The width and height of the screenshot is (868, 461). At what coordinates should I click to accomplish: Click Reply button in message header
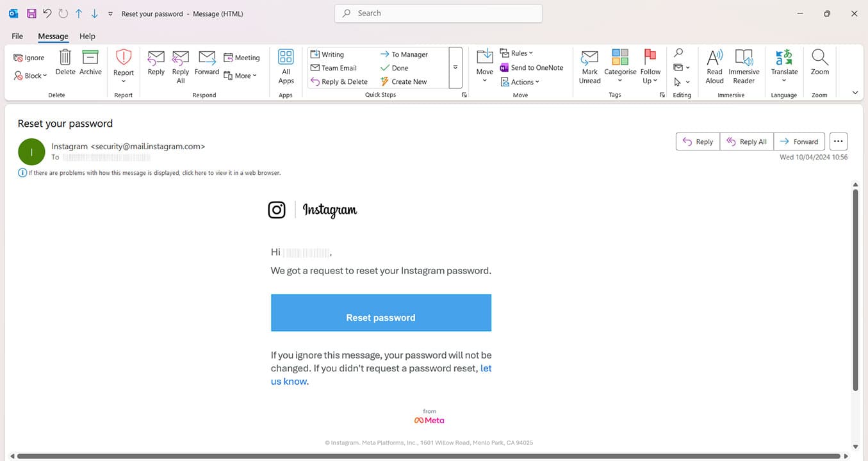(698, 142)
